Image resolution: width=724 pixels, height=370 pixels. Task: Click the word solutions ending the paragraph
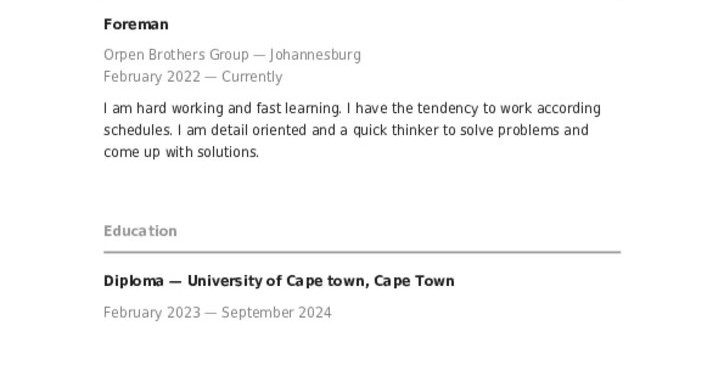[228, 152]
